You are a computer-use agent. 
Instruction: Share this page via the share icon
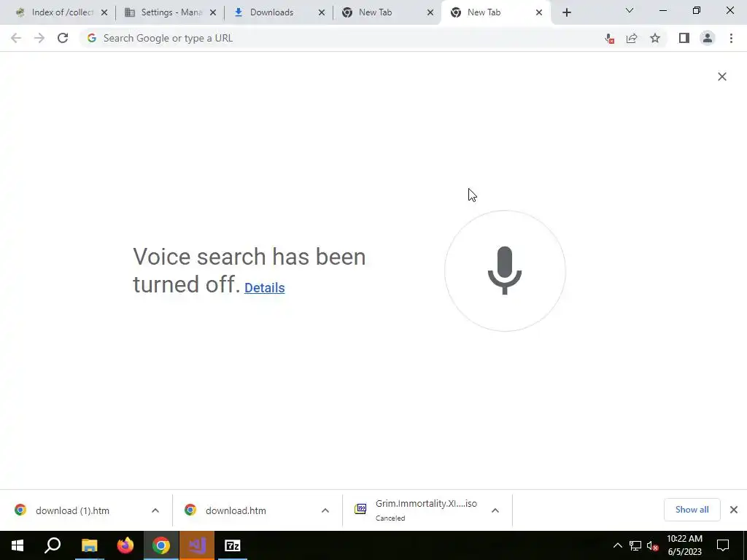click(632, 39)
